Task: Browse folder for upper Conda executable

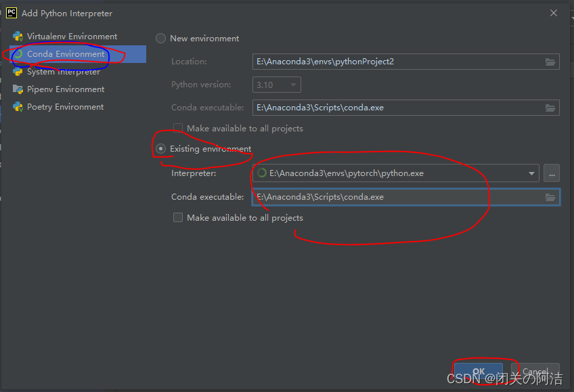Action: (x=550, y=108)
